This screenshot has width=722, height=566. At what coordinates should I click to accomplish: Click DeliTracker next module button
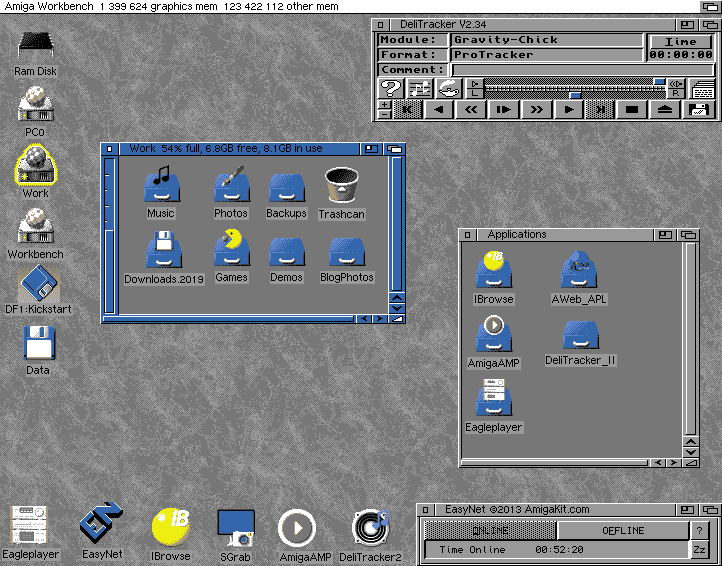pos(600,110)
